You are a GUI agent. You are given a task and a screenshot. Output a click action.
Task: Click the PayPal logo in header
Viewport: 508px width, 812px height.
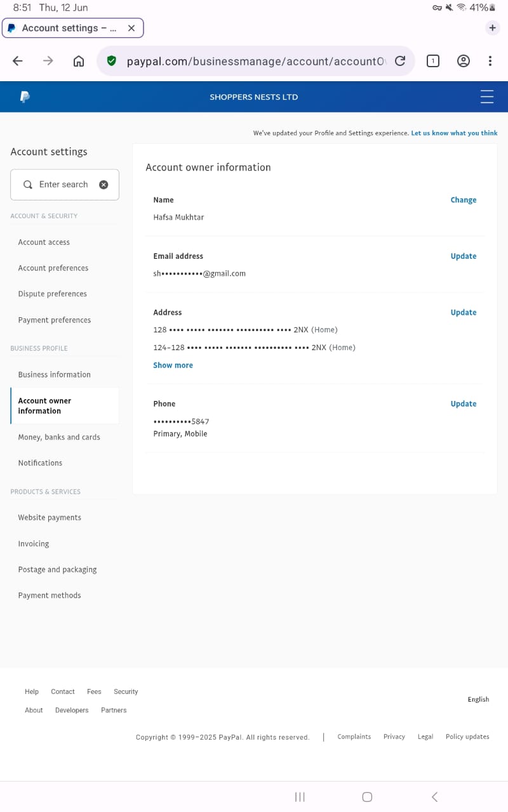point(25,97)
